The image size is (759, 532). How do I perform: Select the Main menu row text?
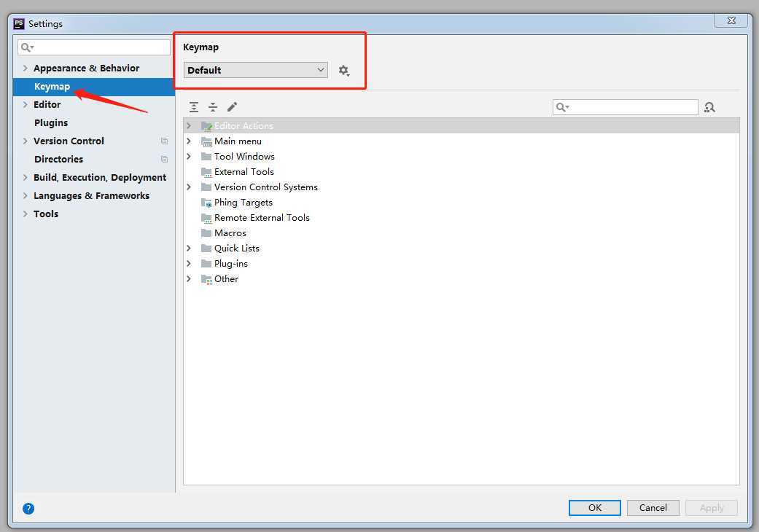238,141
